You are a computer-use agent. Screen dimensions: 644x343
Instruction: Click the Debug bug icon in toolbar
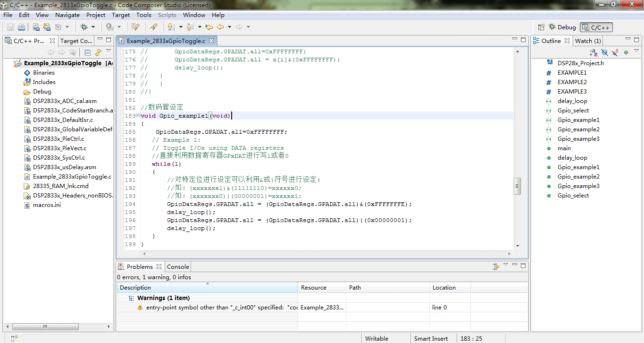84,27
